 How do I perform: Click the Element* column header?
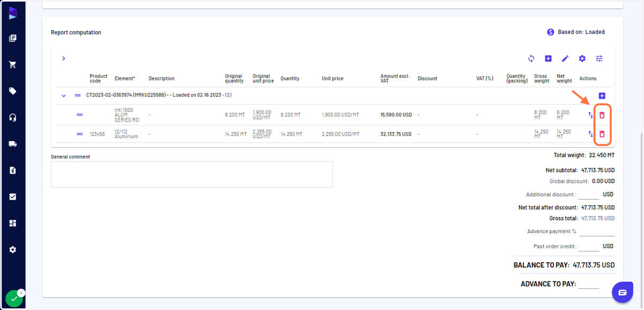coord(125,78)
